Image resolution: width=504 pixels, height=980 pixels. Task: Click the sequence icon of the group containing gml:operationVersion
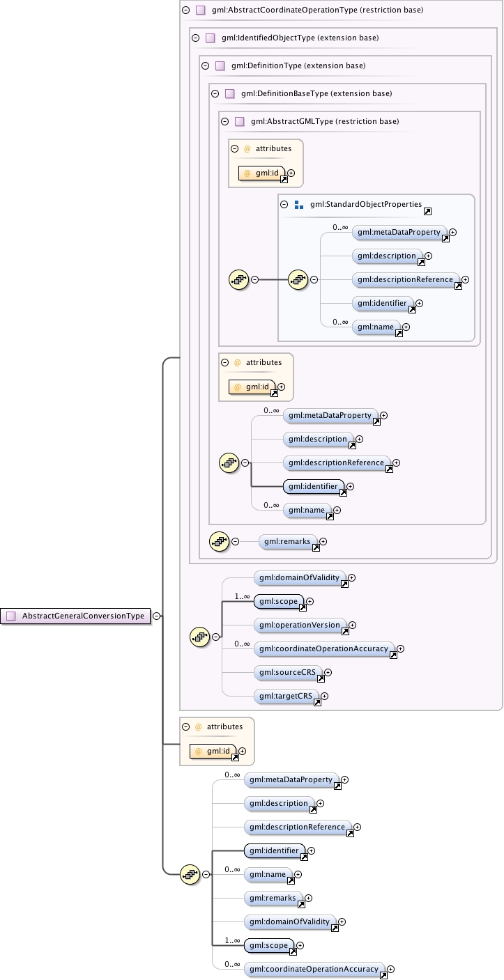pos(200,636)
